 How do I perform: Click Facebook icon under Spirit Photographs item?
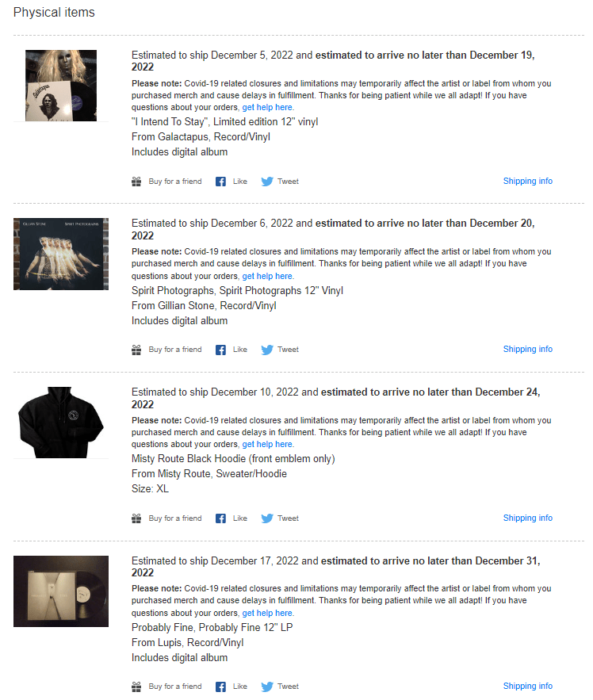click(x=220, y=350)
